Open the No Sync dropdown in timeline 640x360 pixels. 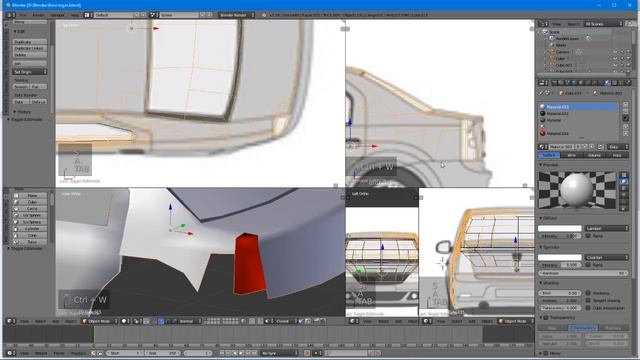pyautogui.click(x=279, y=353)
